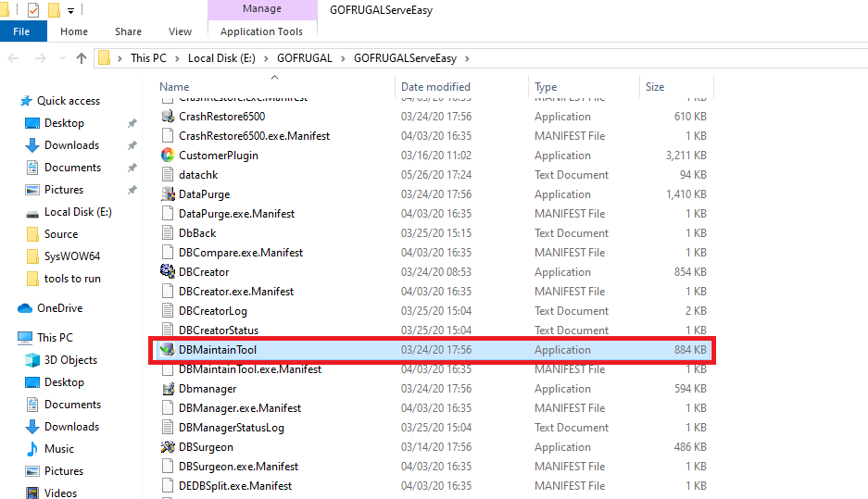Open Customize Quick Access Toolbar dropdown
Image resolution: width=868 pixels, height=499 pixels.
tap(70, 10)
